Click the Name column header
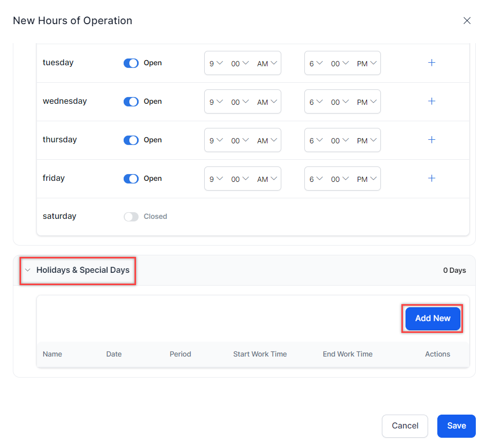This screenshot has height=448, width=483. 52,354
